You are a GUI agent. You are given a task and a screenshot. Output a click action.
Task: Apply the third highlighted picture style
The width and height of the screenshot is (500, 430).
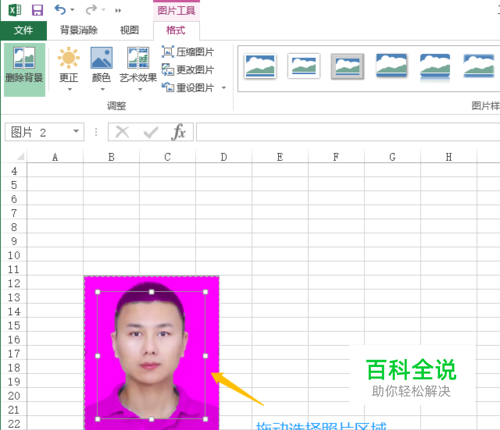click(x=347, y=66)
